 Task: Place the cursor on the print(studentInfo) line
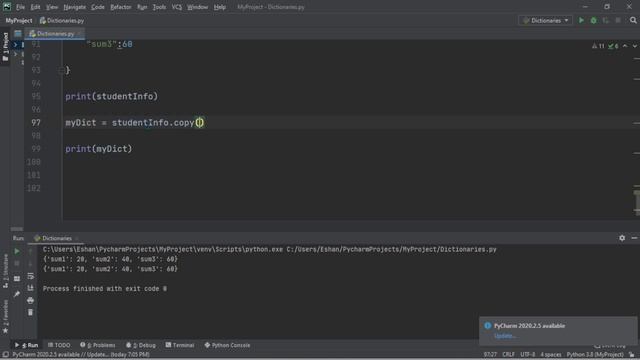coord(111,96)
